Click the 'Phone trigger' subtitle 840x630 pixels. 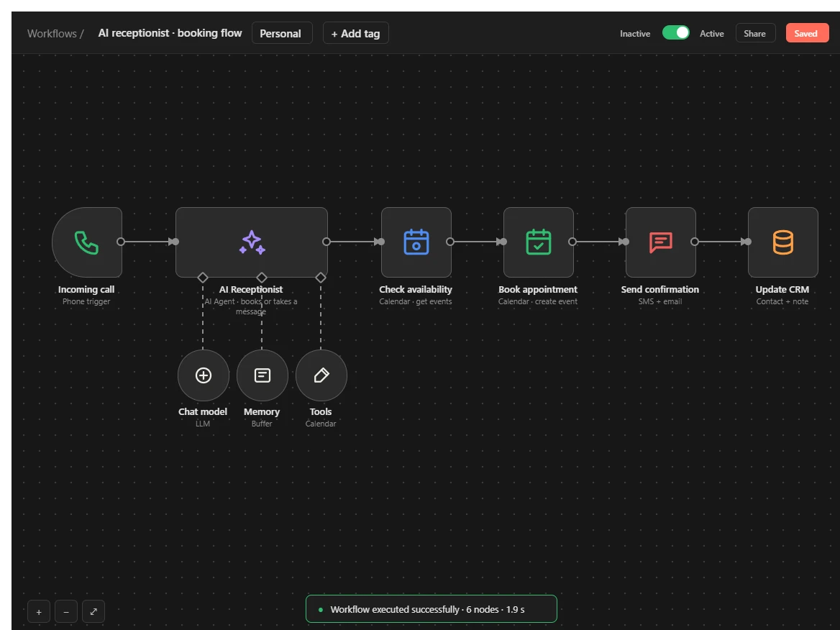point(86,301)
